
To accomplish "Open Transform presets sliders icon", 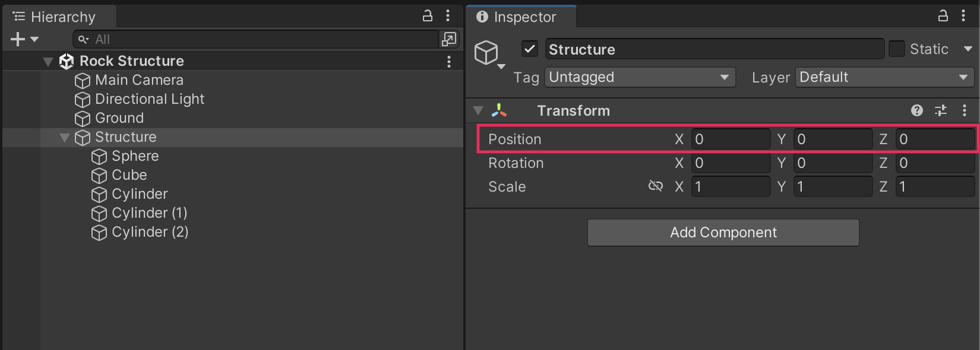I will 941,110.
